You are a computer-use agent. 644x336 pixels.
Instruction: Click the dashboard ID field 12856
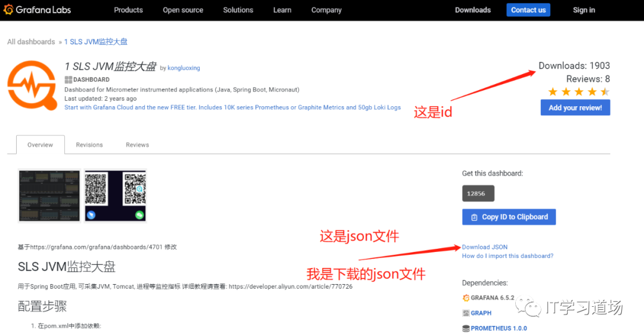click(x=478, y=193)
